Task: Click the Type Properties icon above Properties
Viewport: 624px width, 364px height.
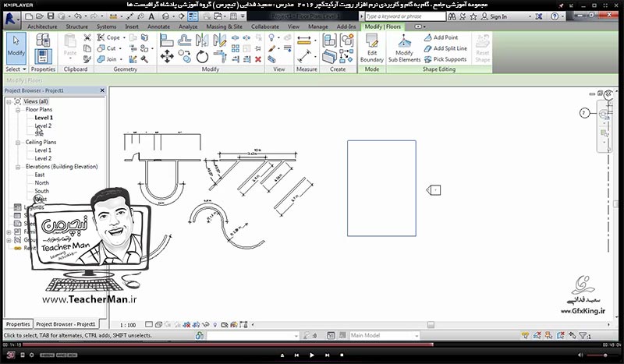Action: tap(43, 41)
